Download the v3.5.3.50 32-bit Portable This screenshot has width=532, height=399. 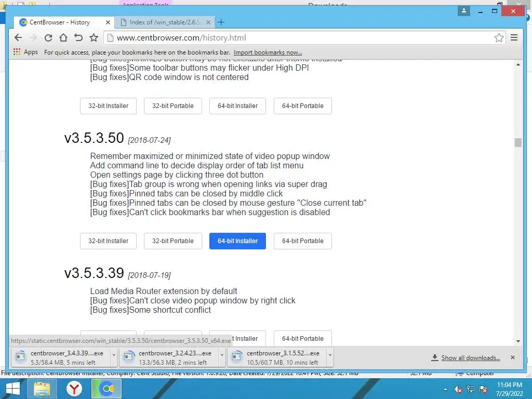(172, 241)
